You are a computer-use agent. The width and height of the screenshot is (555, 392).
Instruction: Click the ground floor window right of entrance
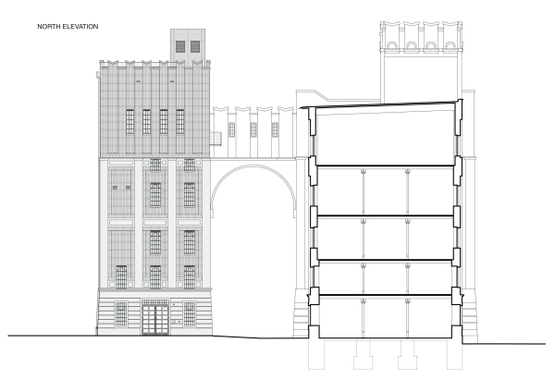[190, 313]
